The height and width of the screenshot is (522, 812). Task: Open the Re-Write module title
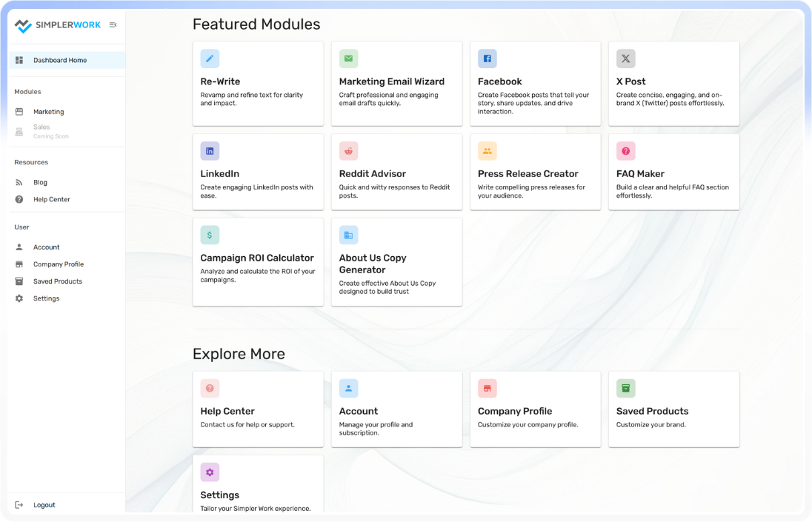[220, 81]
